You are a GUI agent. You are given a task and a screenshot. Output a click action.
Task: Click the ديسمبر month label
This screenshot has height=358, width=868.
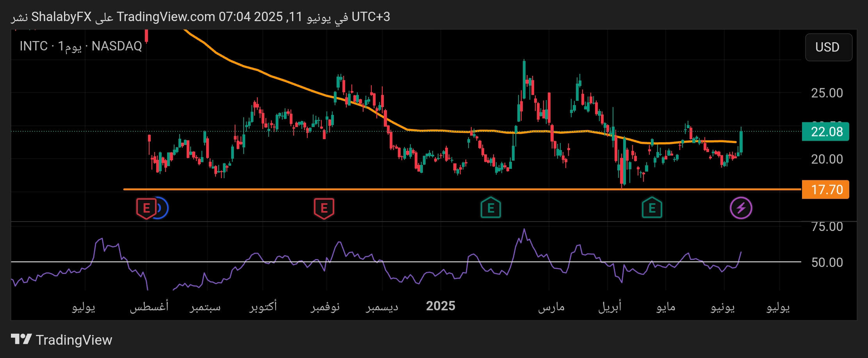point(382,307)
